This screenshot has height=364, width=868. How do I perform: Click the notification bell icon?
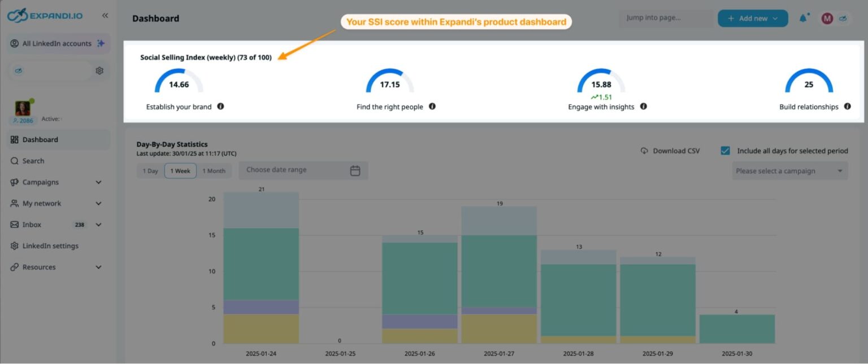(804, 18)
